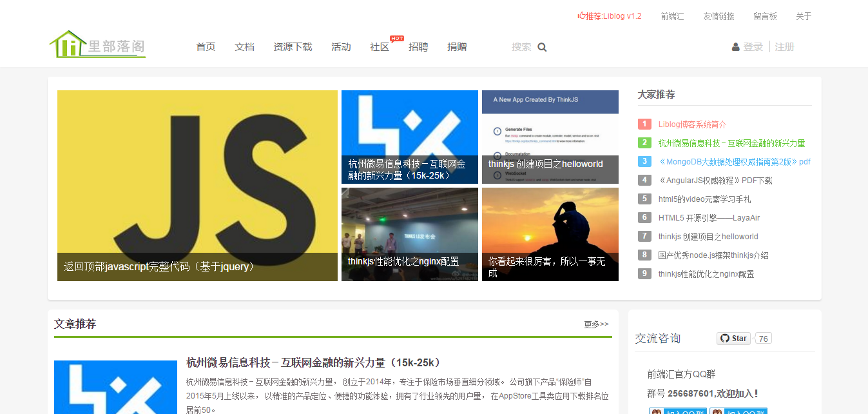The width and height of the screenshot is (868, 414).
Task: Open the 招聘 navigation item
Action: pos(418,47)
